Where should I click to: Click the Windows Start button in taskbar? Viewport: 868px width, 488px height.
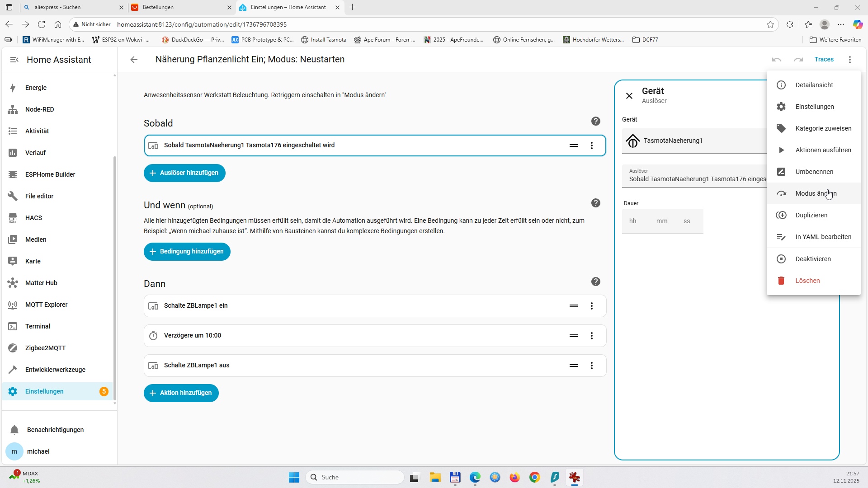coord(294,478)
